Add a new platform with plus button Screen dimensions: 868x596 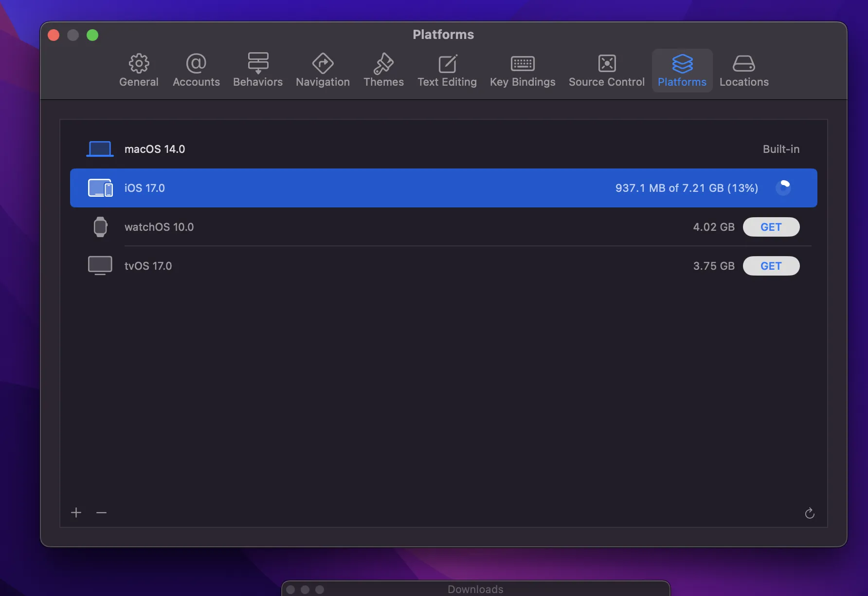(76, 512)
